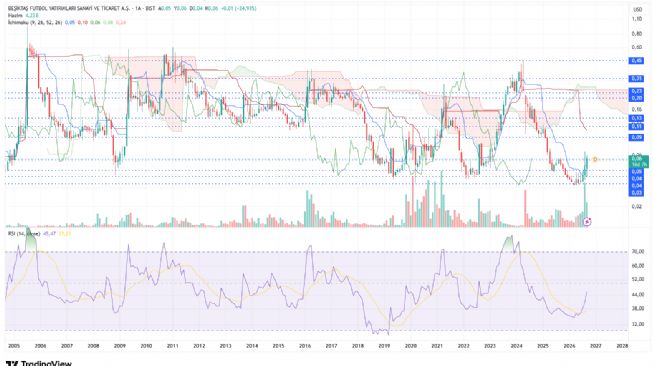The height and width of the screenshot is (366, 654).
Task: Click the 70,00 level on RSI axis
Action: [x=638, y=252]
